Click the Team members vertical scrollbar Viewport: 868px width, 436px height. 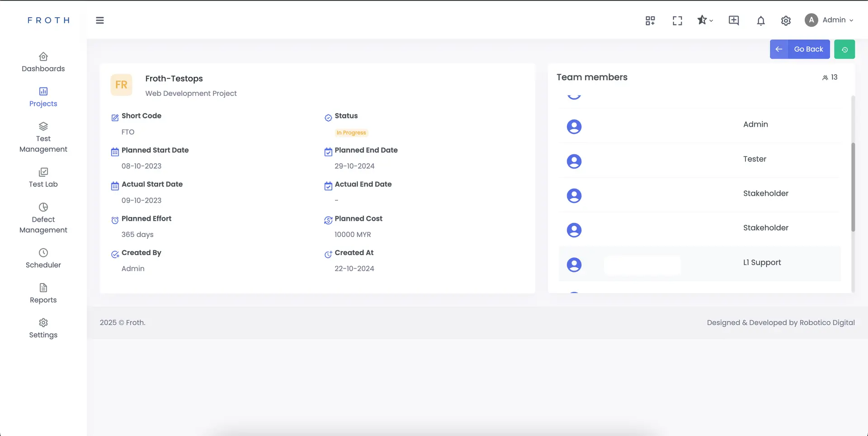[853, 187]
